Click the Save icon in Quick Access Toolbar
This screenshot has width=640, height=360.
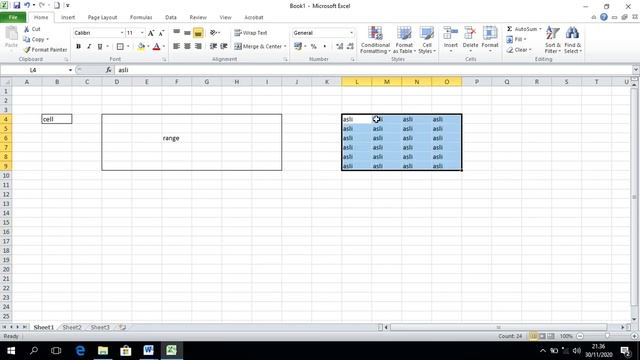[17, 6]
